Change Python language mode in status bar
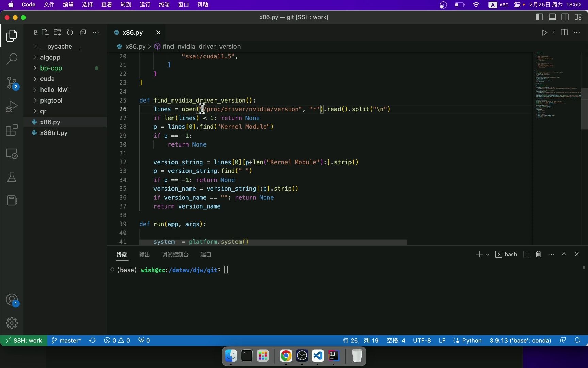 click(x=472, y=340)
